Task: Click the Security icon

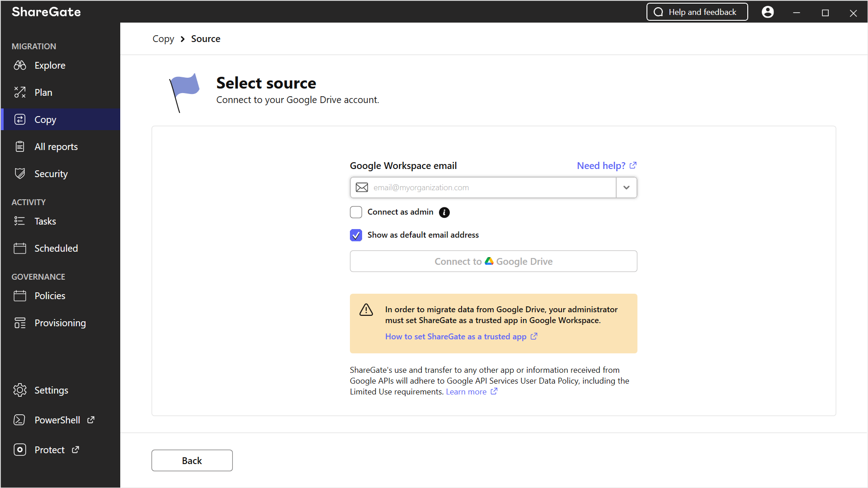Action: (20, 174)
